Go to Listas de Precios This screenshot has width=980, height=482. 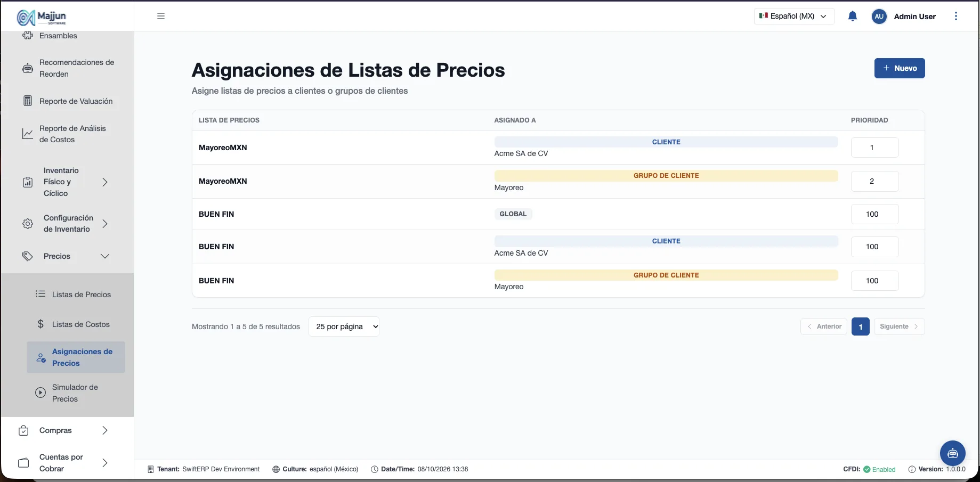82,295
